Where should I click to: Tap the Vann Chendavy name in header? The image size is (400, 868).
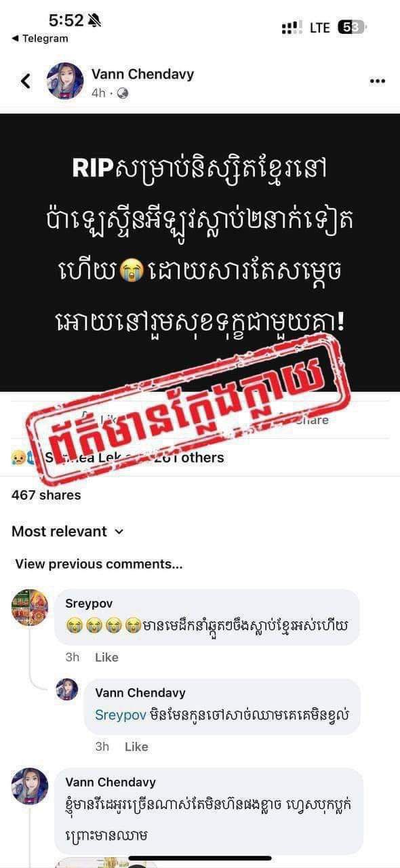(142, 75)
